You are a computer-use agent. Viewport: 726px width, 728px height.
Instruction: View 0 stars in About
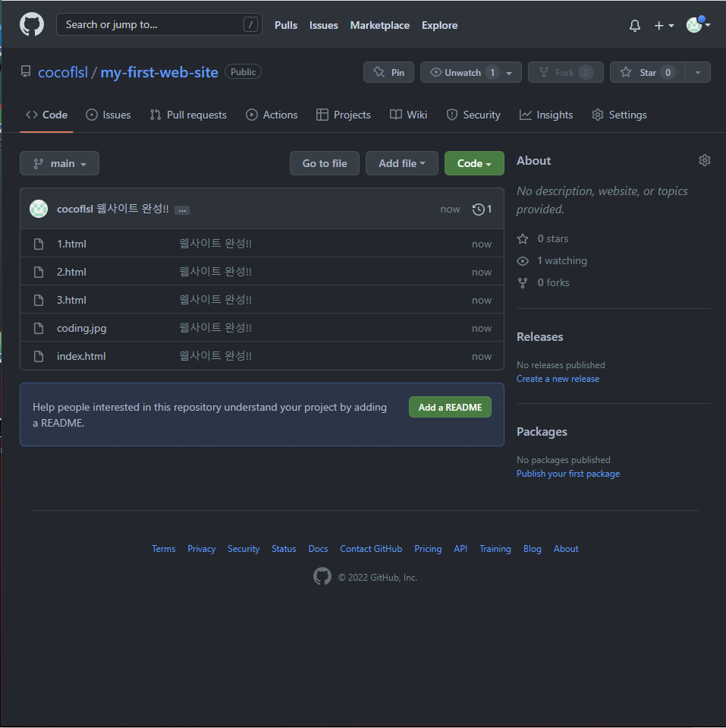542,238
